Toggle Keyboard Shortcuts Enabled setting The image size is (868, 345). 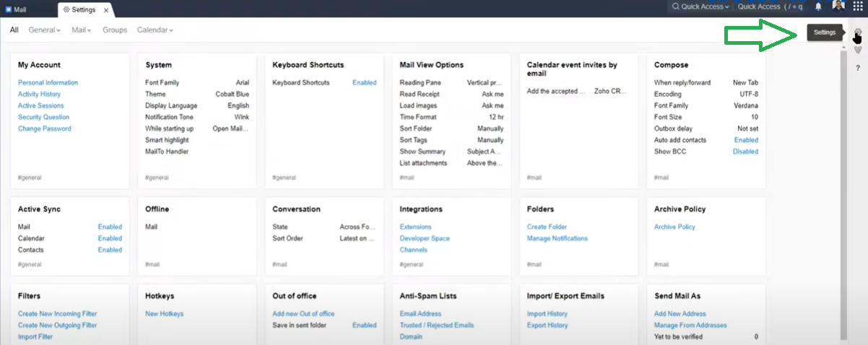[x=364, y=83]
